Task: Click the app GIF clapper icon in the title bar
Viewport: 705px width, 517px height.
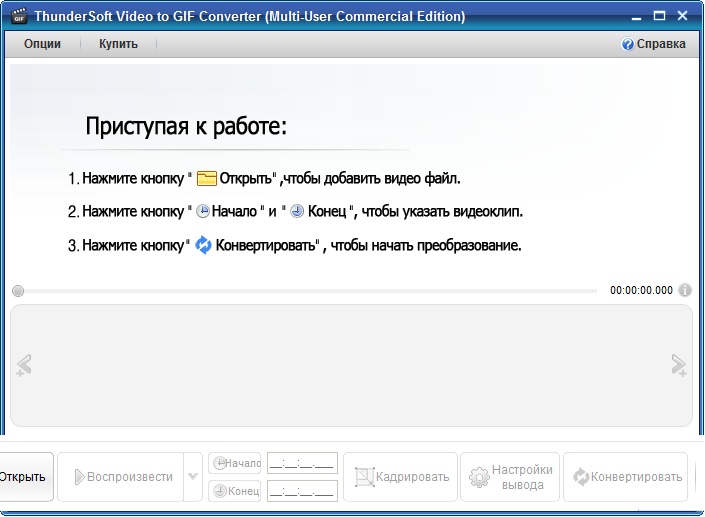Action: [19, 16]
